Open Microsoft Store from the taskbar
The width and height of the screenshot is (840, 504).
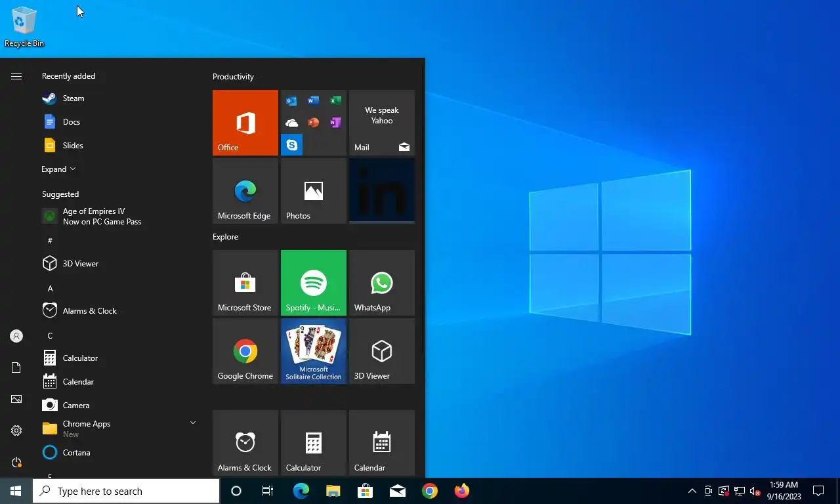[x=365, y=491]
